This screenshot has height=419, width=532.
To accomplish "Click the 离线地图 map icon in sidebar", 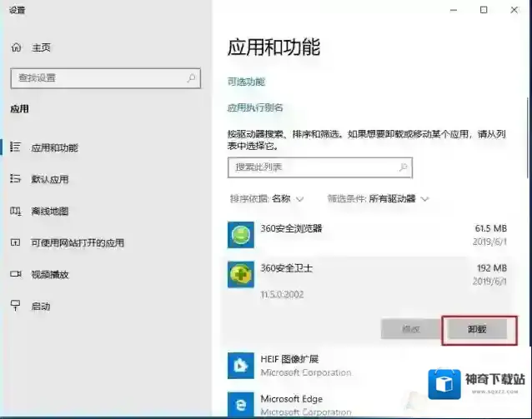I will coord(15,211).
